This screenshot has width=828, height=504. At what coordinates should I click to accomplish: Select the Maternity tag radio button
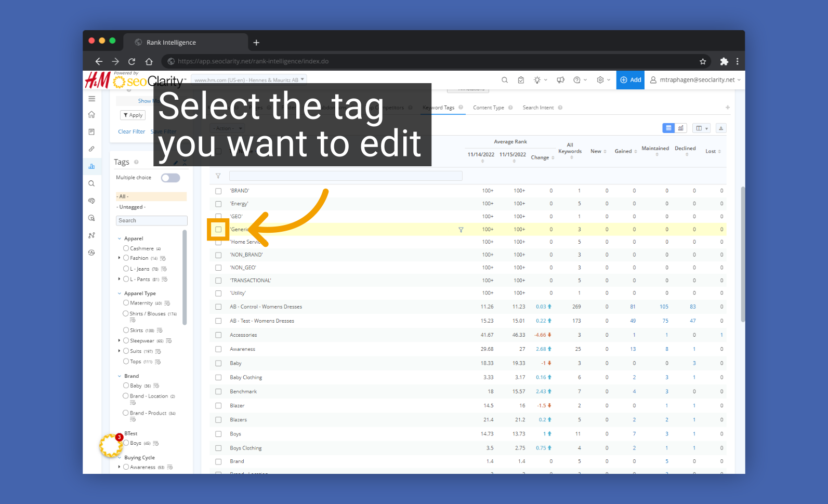126,303
